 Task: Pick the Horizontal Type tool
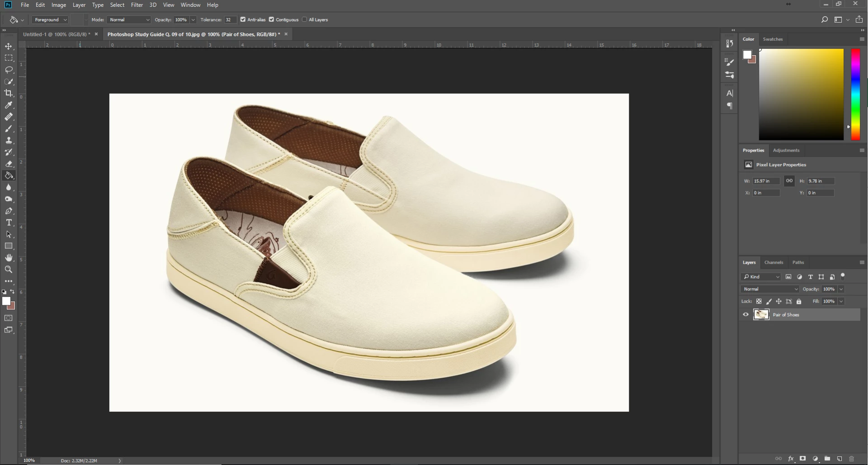click(x=9, y=223)
